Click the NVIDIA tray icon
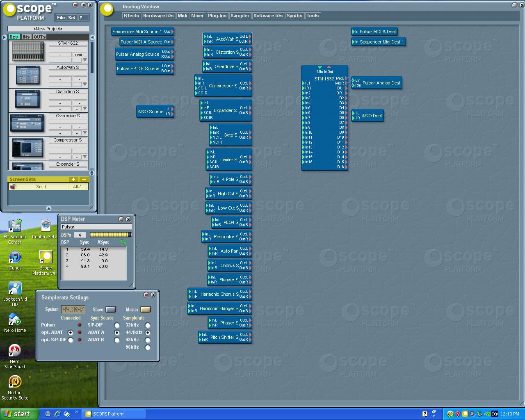Image resolution: width=525 pixels, height=420 pixels. 487,414
